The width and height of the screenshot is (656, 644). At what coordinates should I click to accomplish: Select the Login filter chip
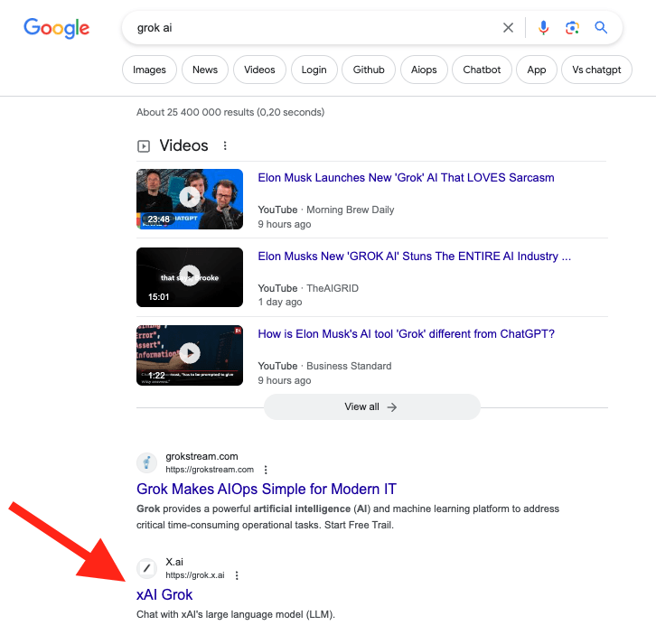coord(314,70)
